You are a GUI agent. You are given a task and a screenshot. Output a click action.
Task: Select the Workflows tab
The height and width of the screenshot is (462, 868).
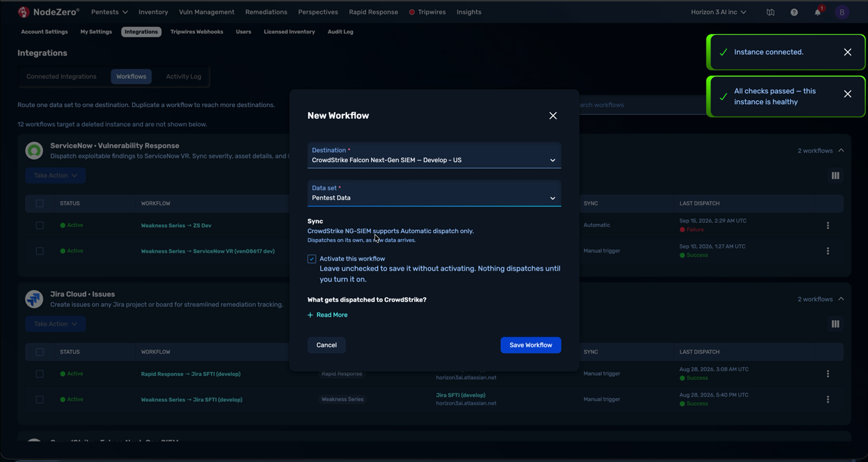131,76
